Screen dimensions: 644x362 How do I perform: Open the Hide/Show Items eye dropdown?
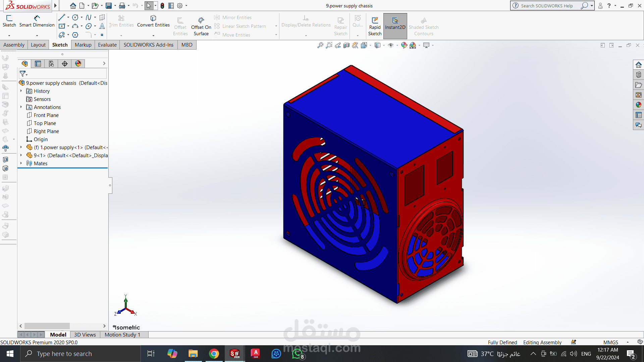(x=397, y=45)
